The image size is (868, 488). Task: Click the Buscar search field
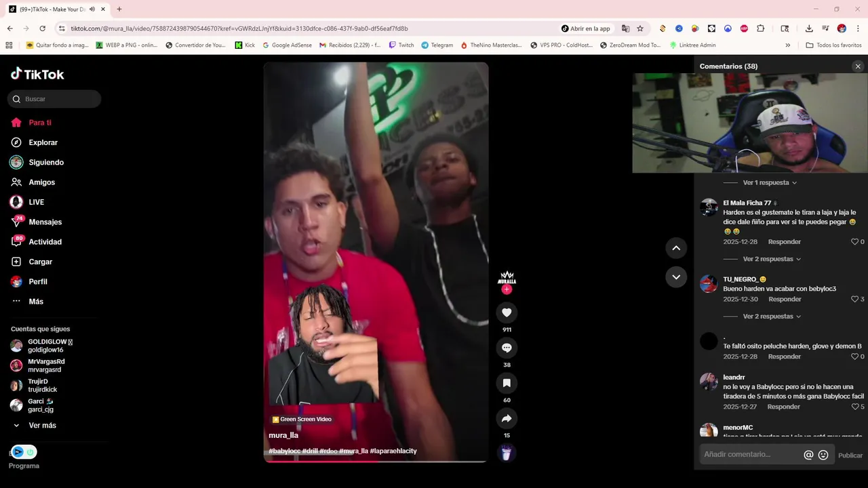[54, 99]
